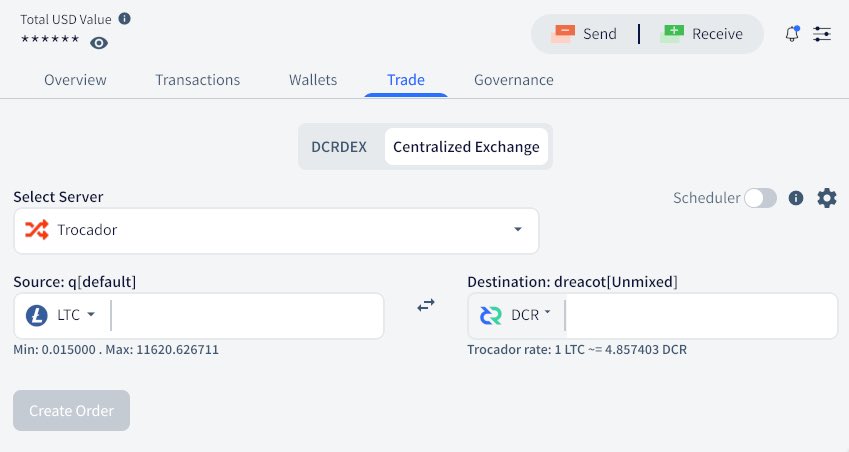This screenshot has height=452, width=849.
Task: Click 'Trocador rate: 1 LTC ~= 4.857403 DCR' text
Action: pyautogui.click(x=577, y=350)
